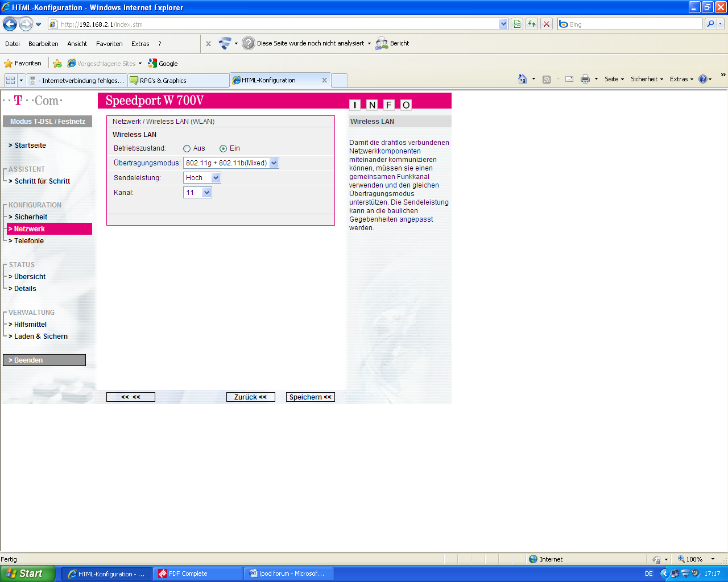Select the Aus radio button
This screenshot has width=728, height=582.
click(187, 148)
